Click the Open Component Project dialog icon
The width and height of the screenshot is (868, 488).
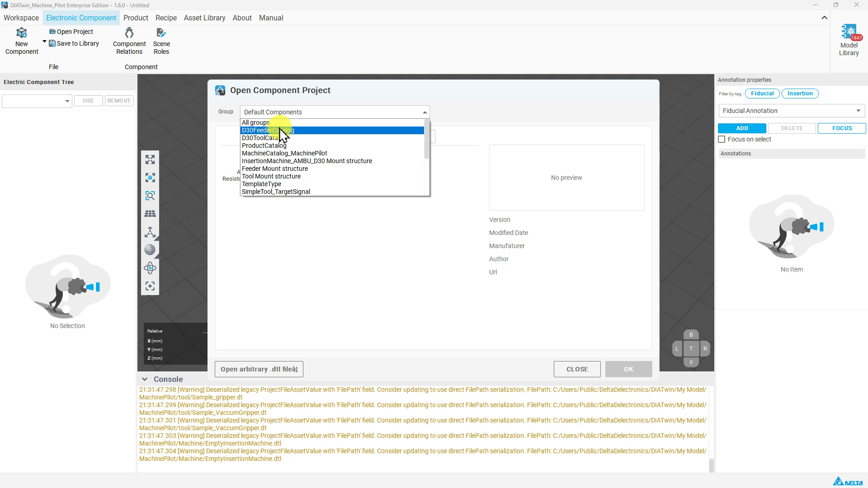(x=220, y=90)
